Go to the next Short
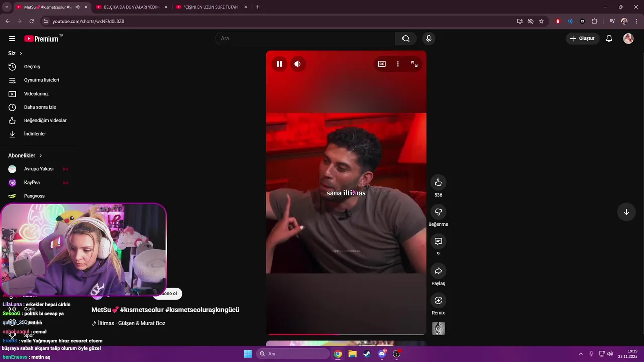The width and height of the screenshot is (644, 362). (626, 212)
